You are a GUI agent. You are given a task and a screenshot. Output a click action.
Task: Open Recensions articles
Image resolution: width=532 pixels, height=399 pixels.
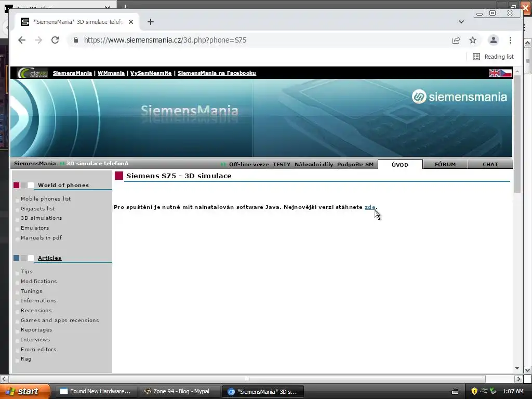(36, 311)
